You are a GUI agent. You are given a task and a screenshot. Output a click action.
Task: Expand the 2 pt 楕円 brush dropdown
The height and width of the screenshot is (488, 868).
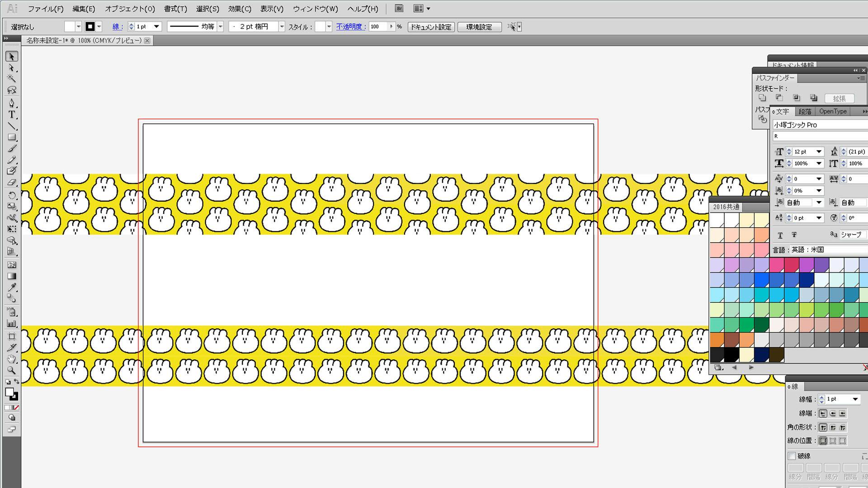(x=282, y=27)
